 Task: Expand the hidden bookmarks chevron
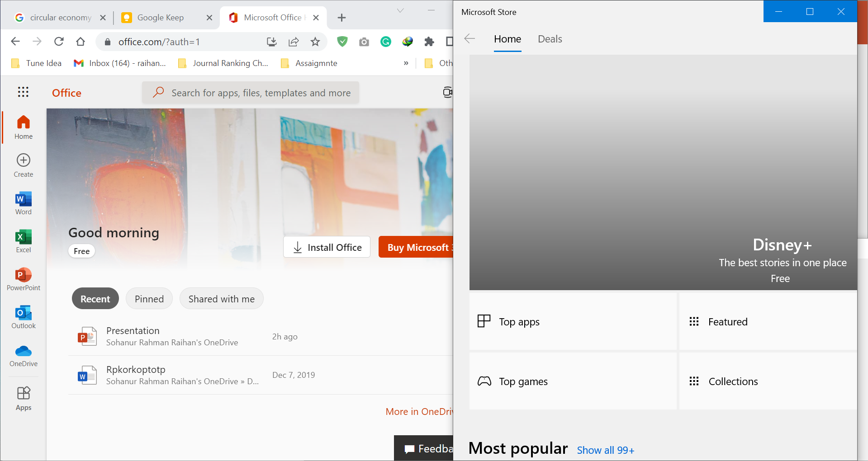point(406,63)
